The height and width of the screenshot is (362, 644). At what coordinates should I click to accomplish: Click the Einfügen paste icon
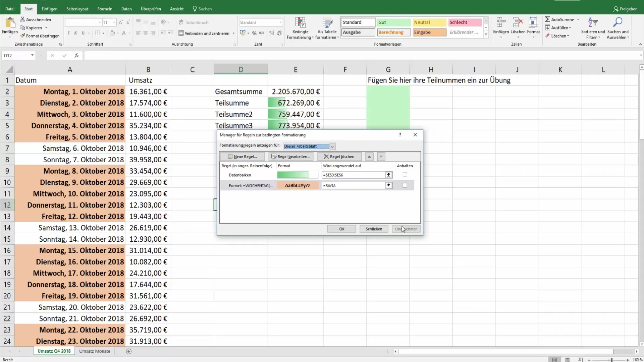coord(10,23)
